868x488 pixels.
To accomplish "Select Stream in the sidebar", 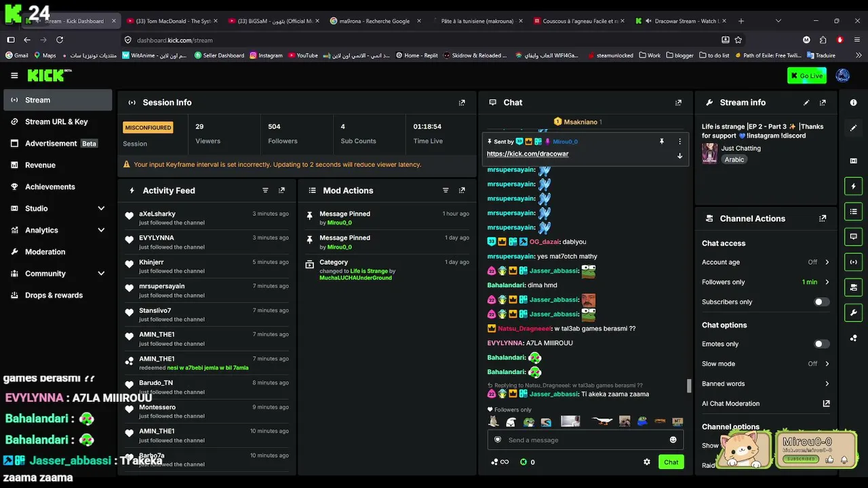I will 56,100.
